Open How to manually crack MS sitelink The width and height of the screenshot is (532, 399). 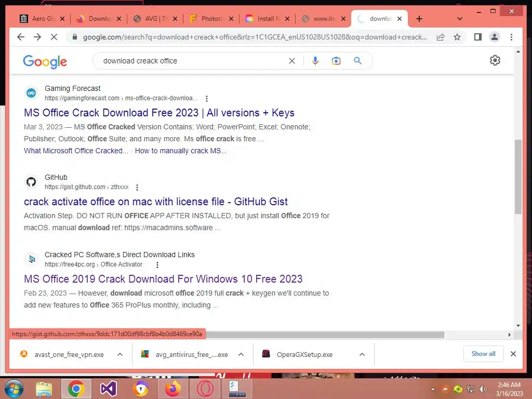point(181,151)
